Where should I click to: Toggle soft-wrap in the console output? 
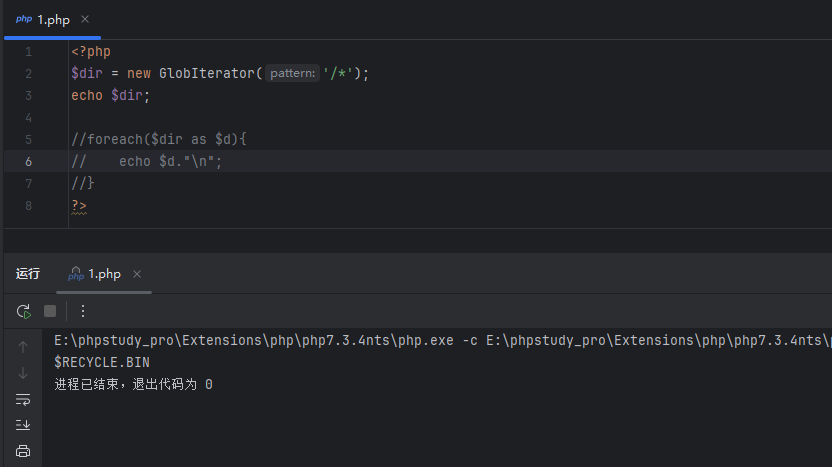pos(23,399)
